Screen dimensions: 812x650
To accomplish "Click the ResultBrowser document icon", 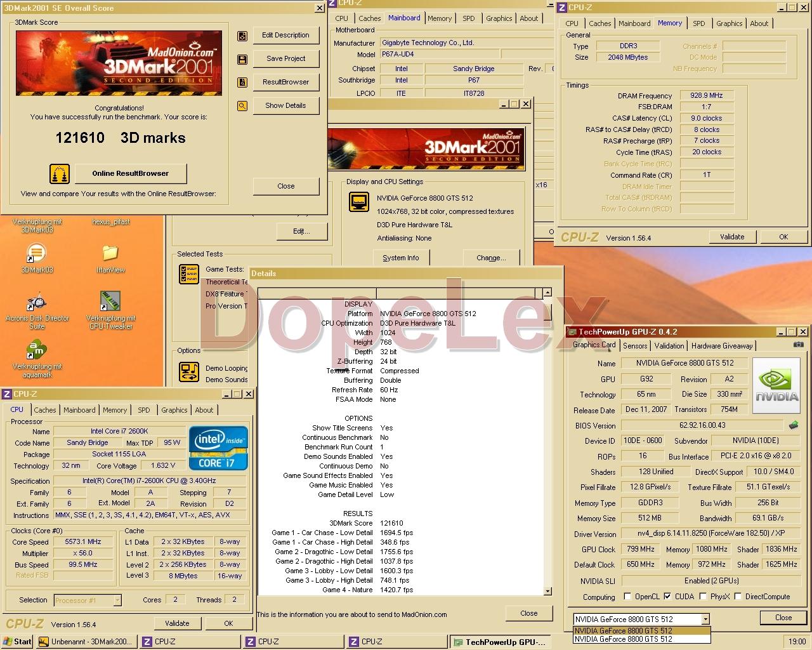I will point(242,83).
